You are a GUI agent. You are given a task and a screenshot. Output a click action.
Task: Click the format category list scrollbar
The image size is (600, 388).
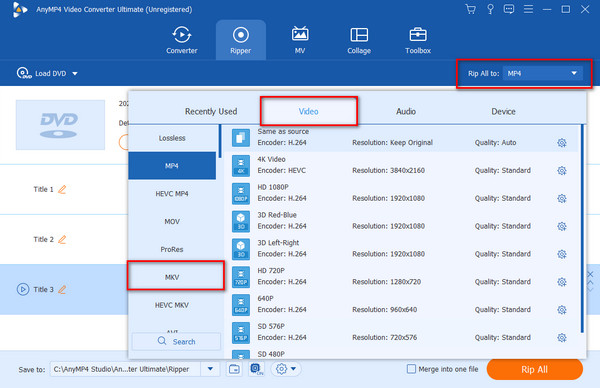(x=220, y=141)
